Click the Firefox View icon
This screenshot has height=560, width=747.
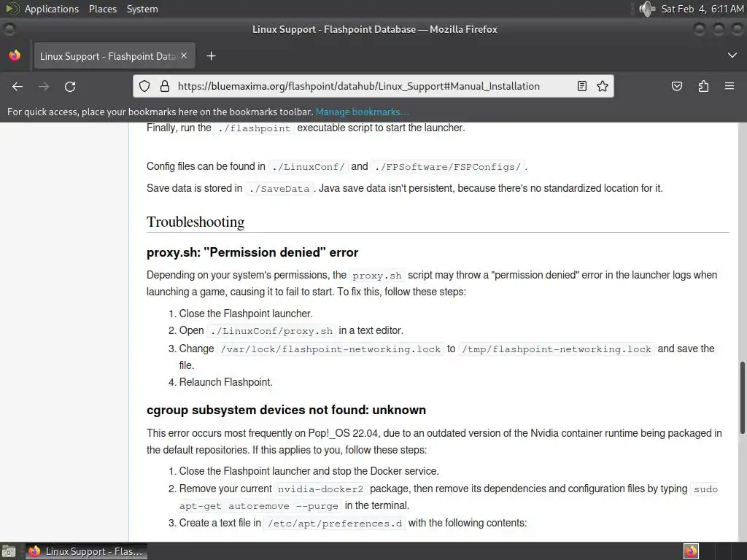point(15,55)
